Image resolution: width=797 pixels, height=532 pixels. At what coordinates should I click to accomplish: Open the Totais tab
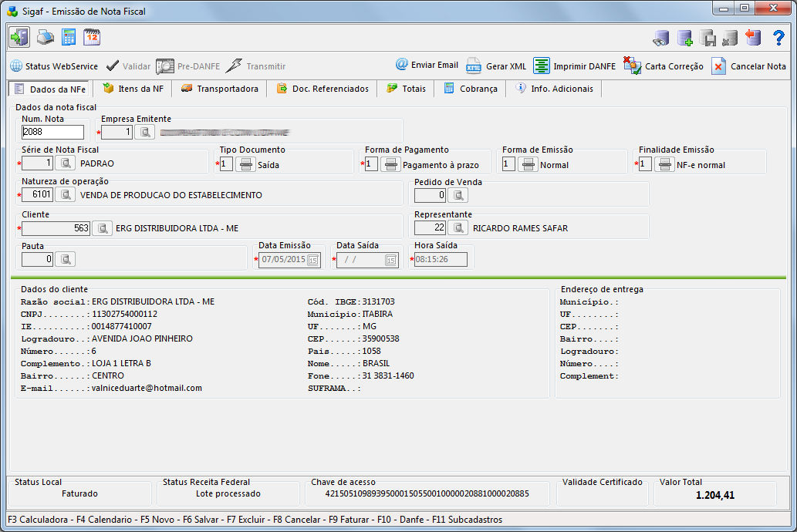406,89
